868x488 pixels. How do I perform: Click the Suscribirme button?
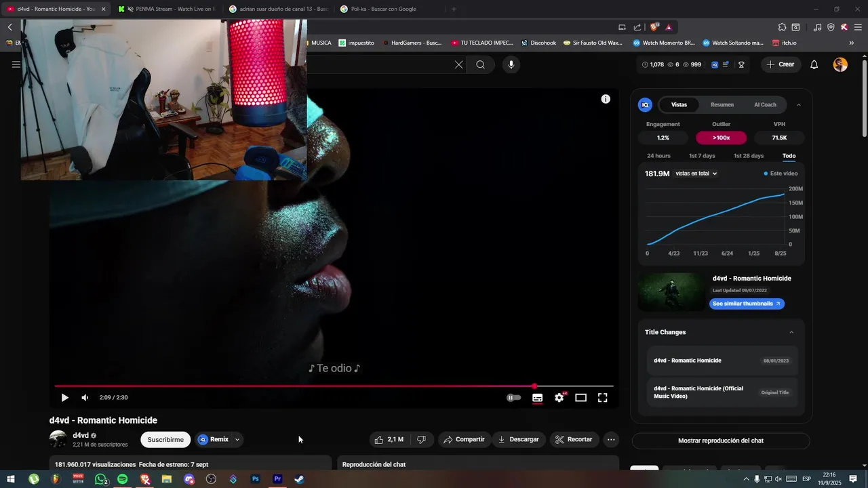click(x=165, y=439)
